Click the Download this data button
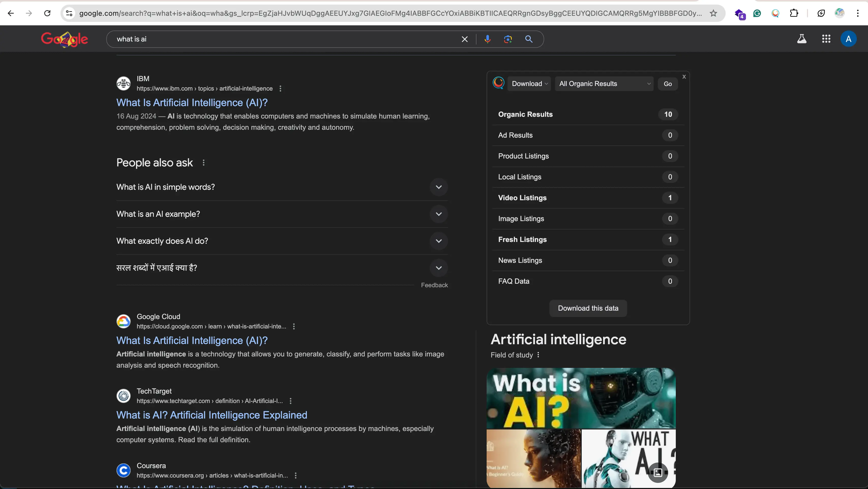 588,308
